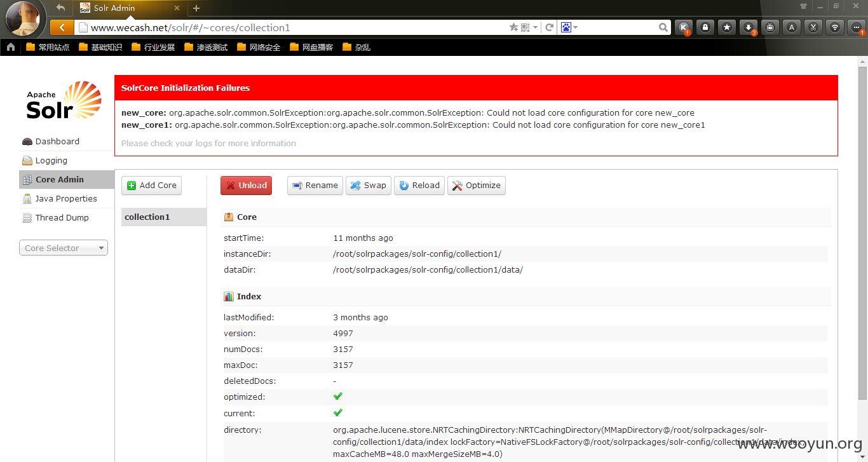Click the skin shirt icon in title bar
Viewport: 868px width, 462px height.
(x=804, y=6)
